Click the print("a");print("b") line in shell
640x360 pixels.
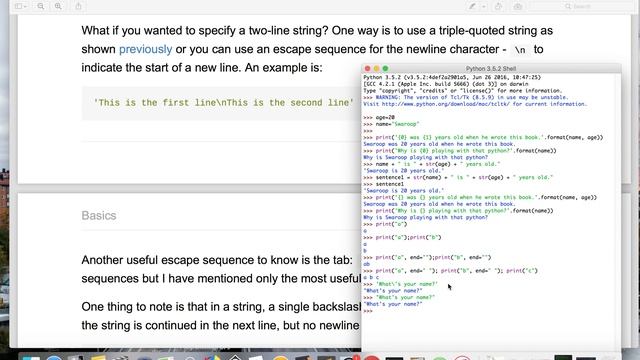click(x=402, y=238)
